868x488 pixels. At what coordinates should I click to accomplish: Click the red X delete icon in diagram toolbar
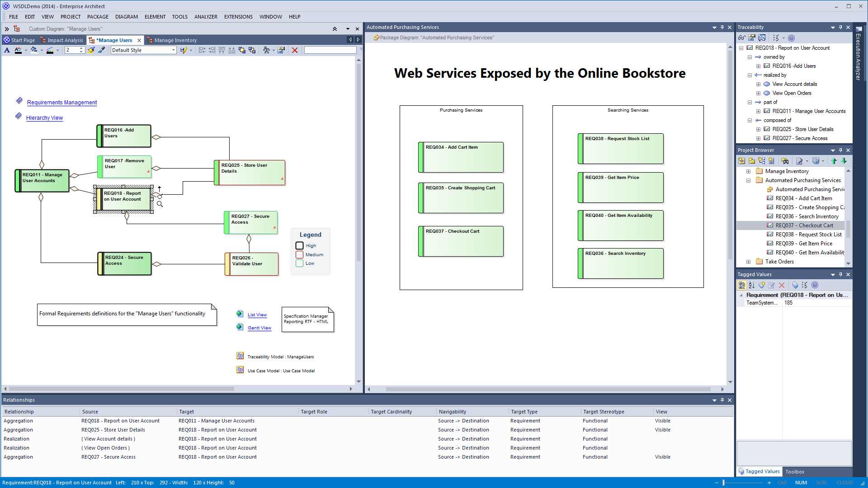coord(295,50)
